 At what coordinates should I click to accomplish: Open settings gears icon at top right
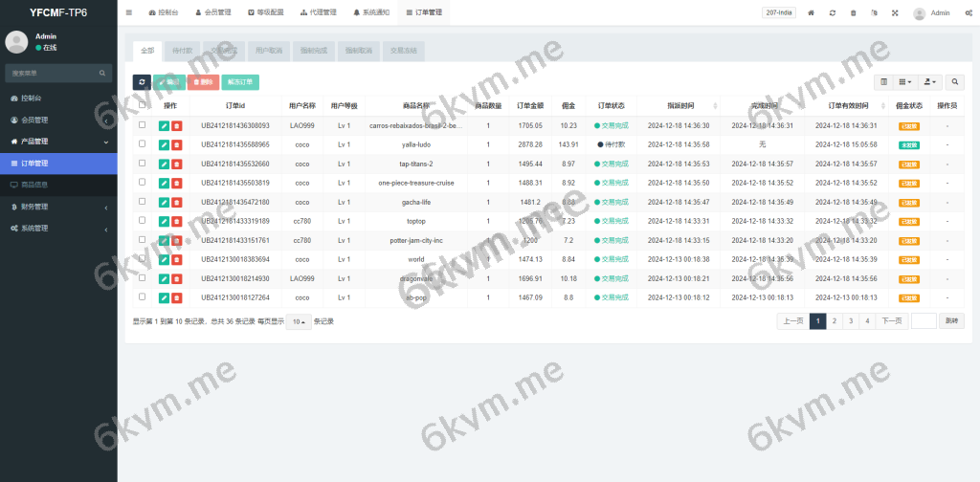[968, 13]
